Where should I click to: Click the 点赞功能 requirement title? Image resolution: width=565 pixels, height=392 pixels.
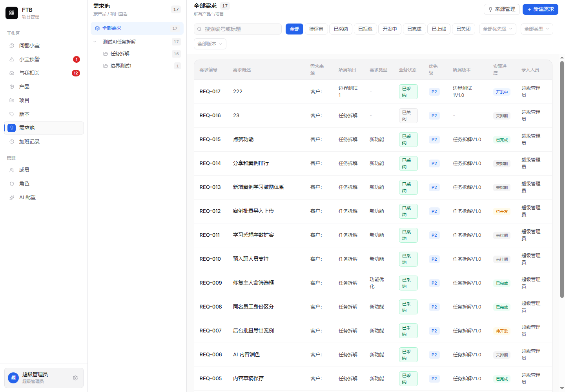click(243, 140)
